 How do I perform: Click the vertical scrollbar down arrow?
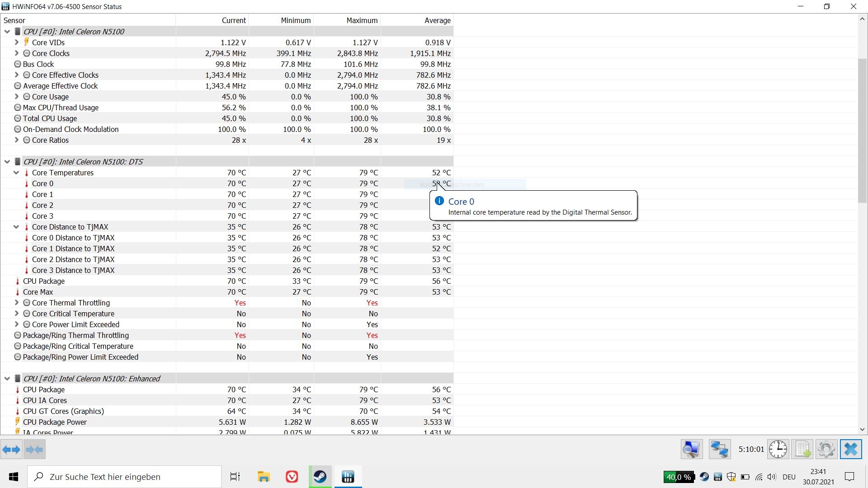[x=862, y=430]
